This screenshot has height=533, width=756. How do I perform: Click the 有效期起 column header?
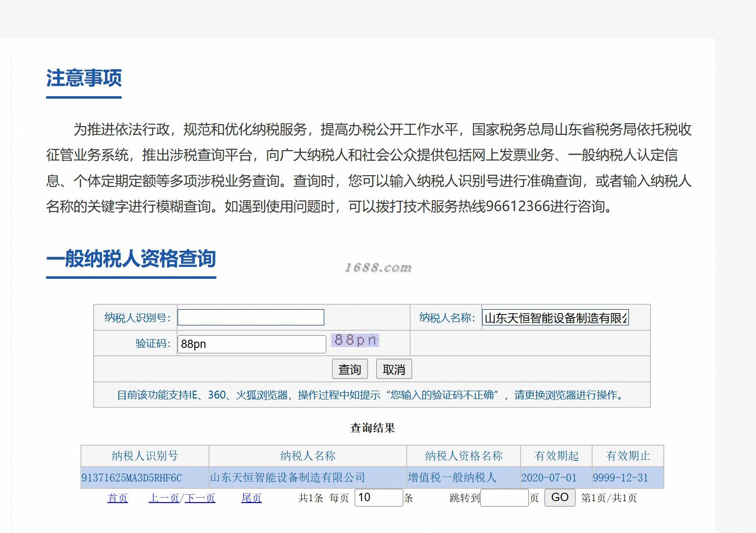[556, 456]
